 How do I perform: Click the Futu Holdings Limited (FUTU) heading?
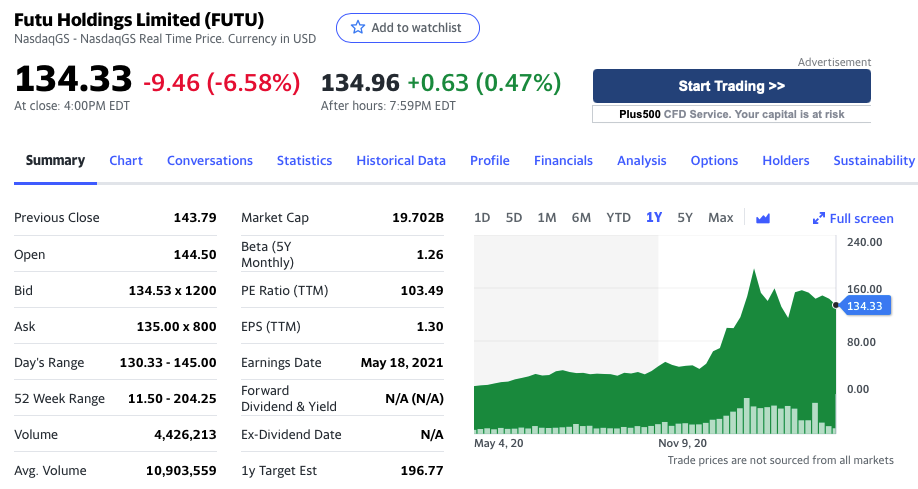point(139,19)
